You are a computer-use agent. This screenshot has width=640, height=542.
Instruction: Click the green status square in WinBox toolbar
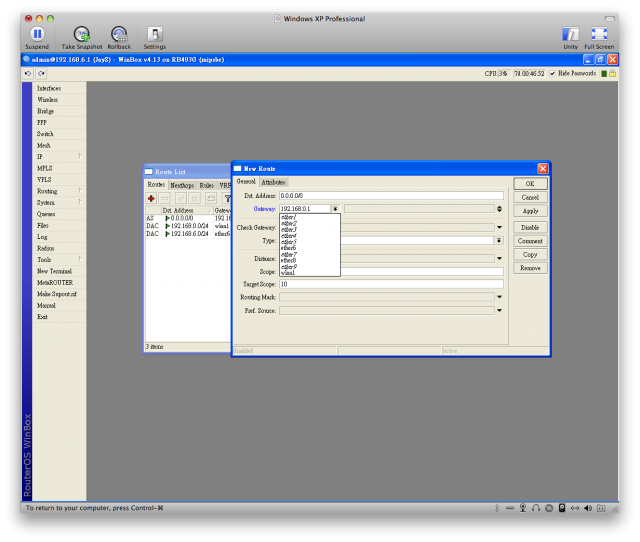click(604, 73)
